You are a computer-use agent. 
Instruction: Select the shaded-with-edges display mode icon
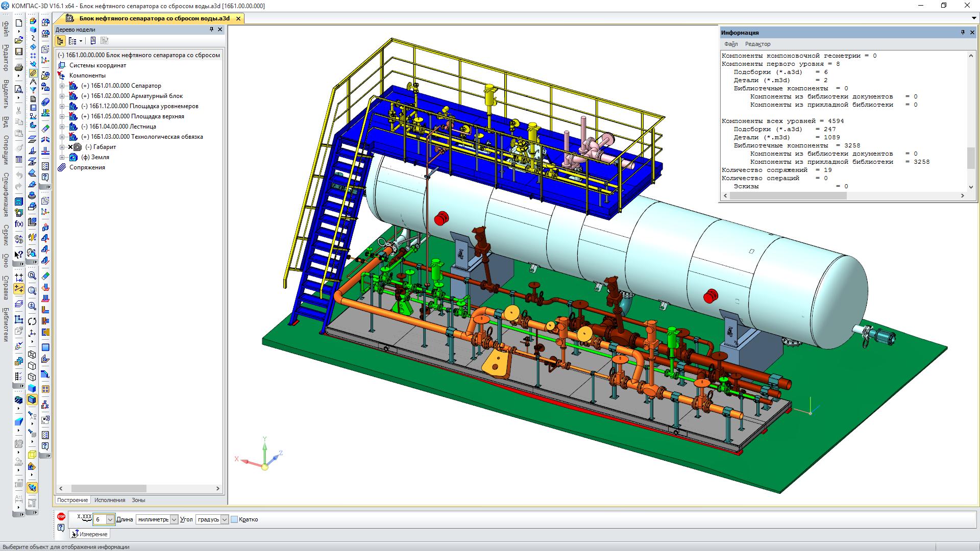(x=32, y=399)
